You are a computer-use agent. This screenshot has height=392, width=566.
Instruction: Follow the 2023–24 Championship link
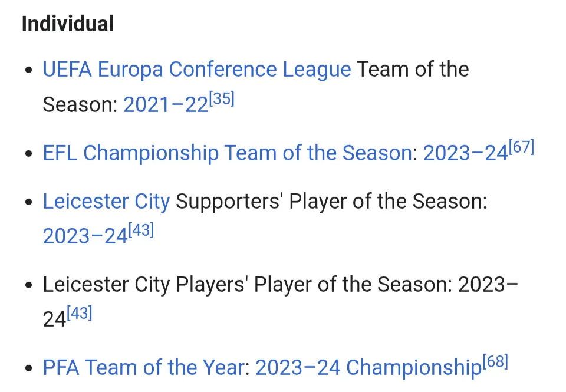tap(368, 368)
